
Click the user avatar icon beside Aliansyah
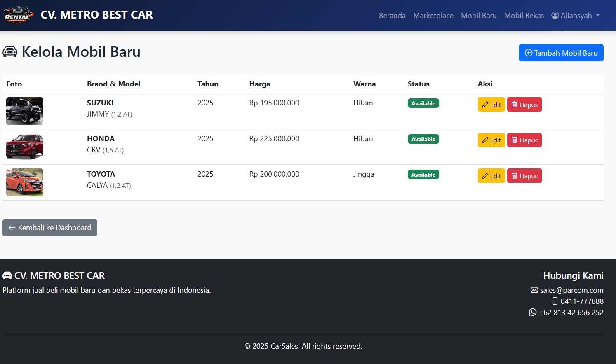click(x=555, y=15)
